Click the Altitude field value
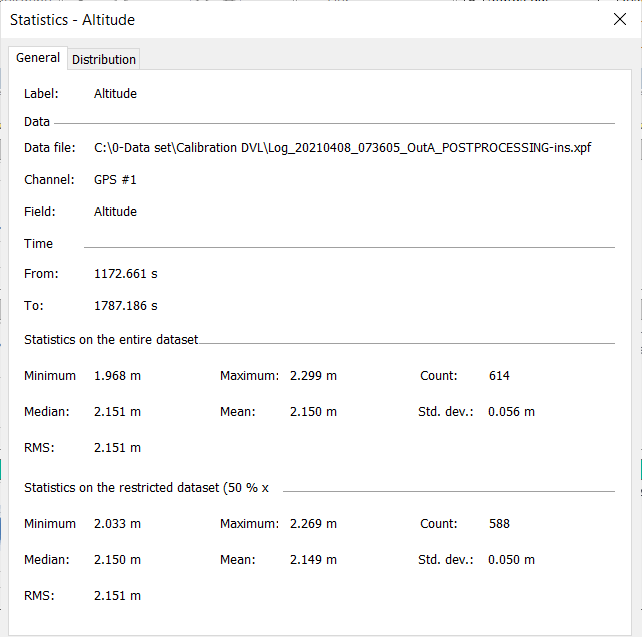This screenshot has width=642, height=637. (115, 212)
